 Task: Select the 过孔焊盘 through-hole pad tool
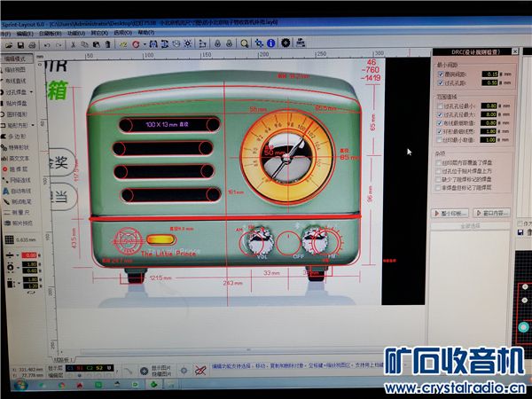click(x=14, y=92)
